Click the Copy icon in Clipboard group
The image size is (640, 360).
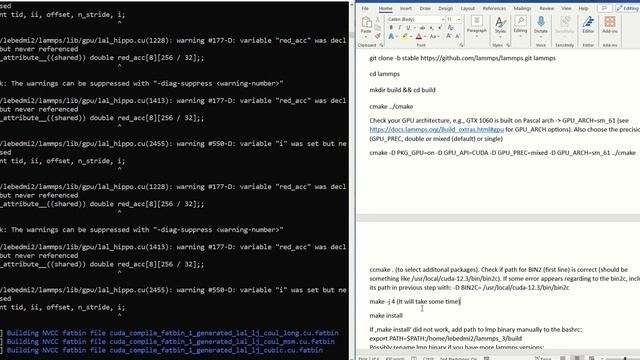tap(378, 27)
